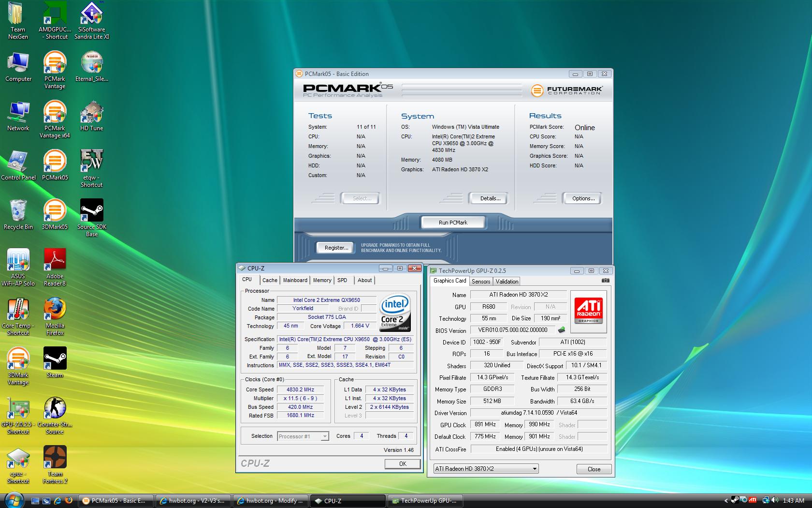Click GPU-Z BIOS save chip icon
This screenshot has width=812, height=508.
[x=562, y=330]
